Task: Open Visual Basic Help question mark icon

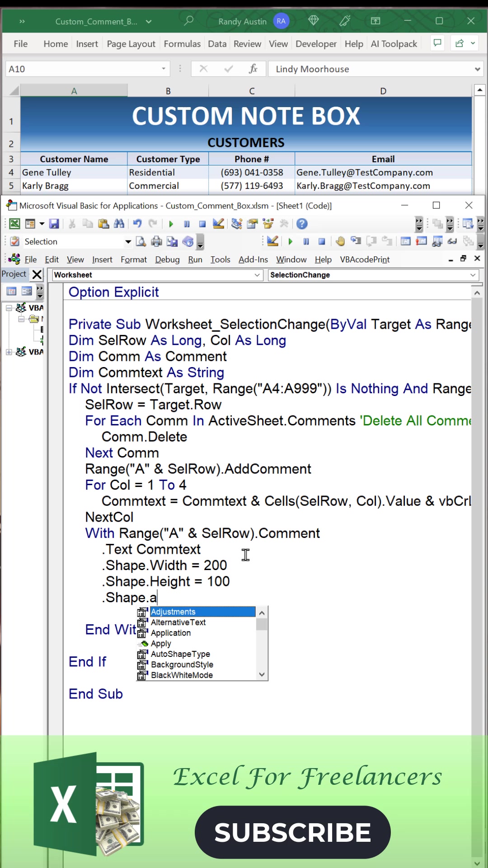Action: click(302, 224)
